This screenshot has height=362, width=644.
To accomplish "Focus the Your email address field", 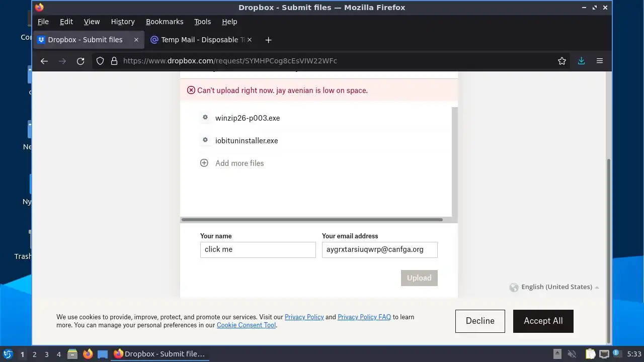I will [x=380, y=250].
